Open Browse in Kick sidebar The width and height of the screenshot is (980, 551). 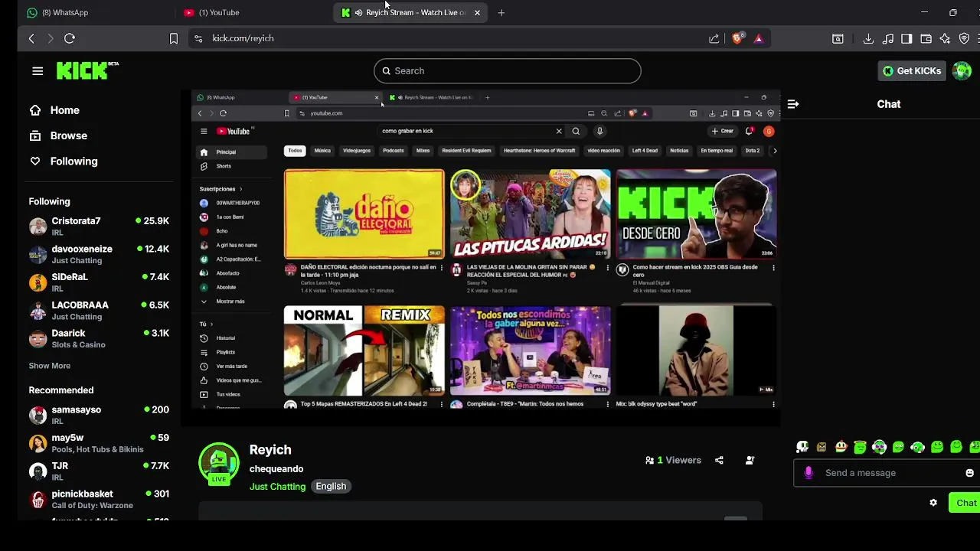[58, 135]
